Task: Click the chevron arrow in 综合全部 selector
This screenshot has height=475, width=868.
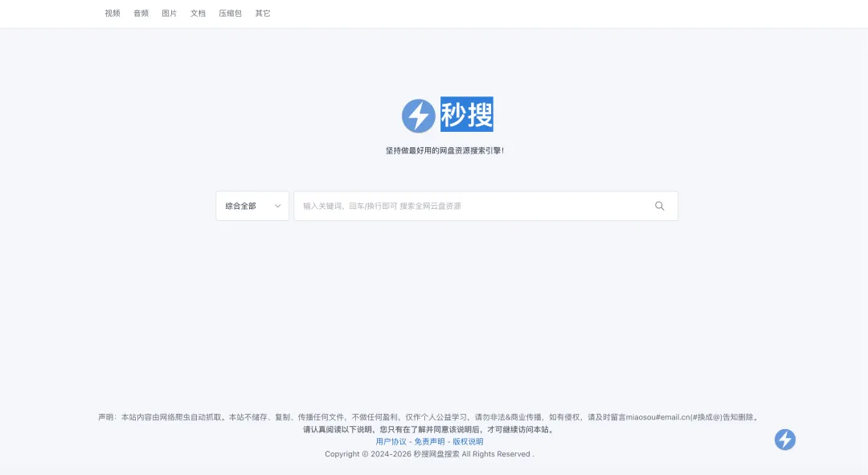Action: point(278,206)
